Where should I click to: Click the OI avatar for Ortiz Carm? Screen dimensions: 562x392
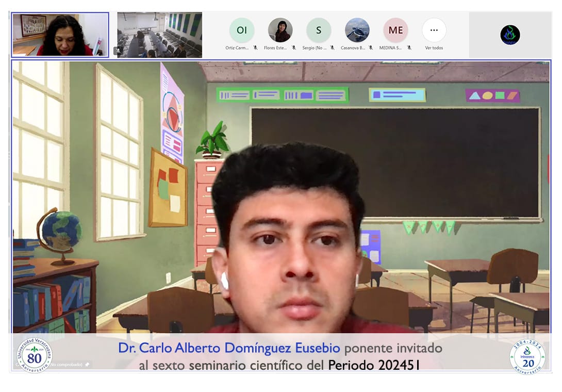point(241,30)
